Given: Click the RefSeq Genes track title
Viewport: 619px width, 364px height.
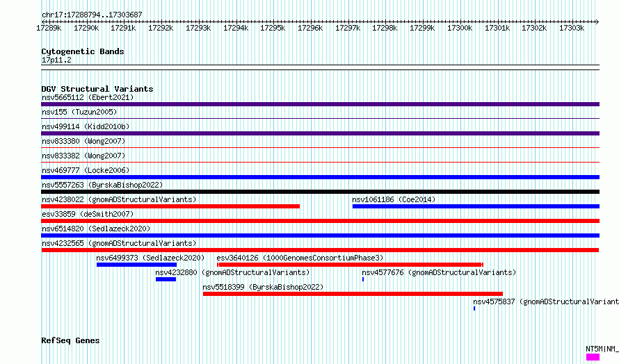Looking at the screenshot, I should pyautogui.click(x=70, y=341).
